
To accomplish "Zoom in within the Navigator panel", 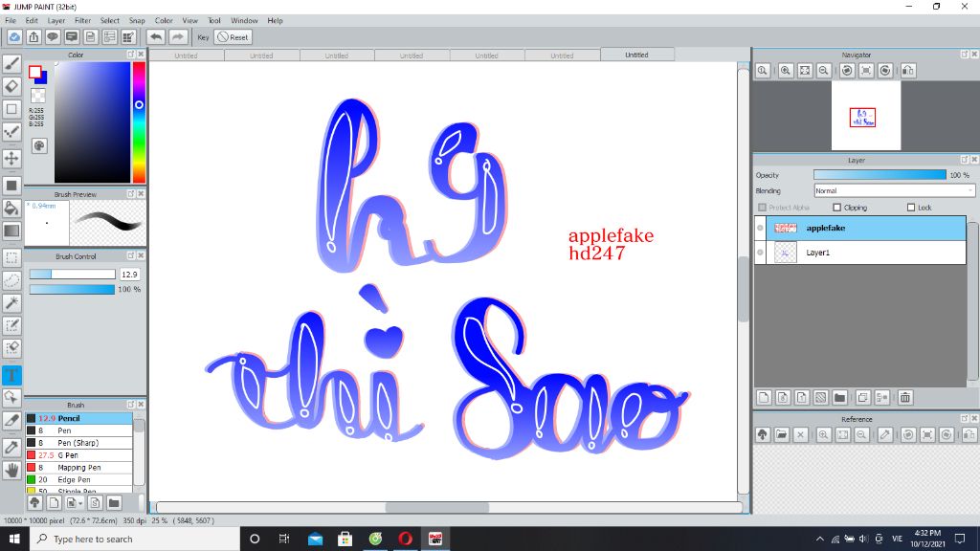I will [x=786, y=71].
